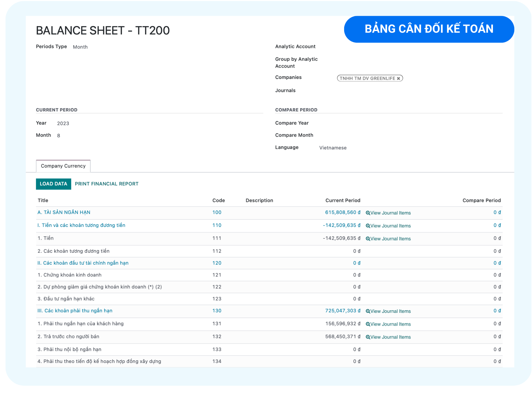532x399 pixels.
Task: Open II. Các khoản đầu tư tài chính link
Action: point(83,263)
